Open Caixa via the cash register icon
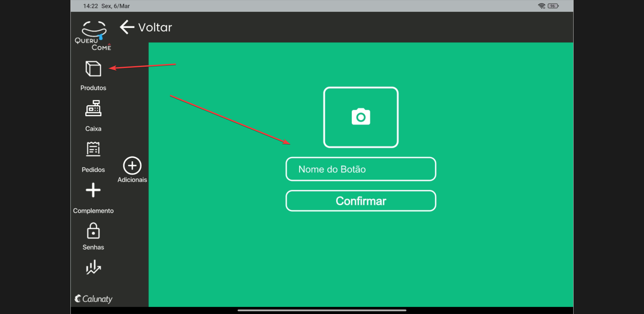The image size is (644, 314). click(x=93, y=108)
